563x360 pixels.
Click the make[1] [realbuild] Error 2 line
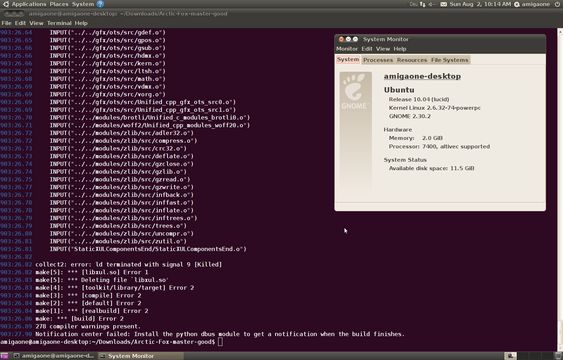click(x=92, y=311)
